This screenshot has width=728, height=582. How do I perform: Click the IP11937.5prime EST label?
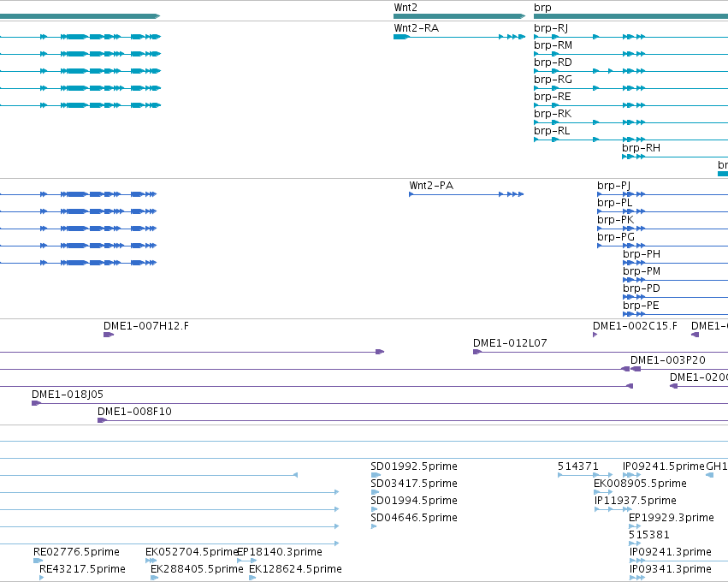pyautogui.click(x=635, y=501)
